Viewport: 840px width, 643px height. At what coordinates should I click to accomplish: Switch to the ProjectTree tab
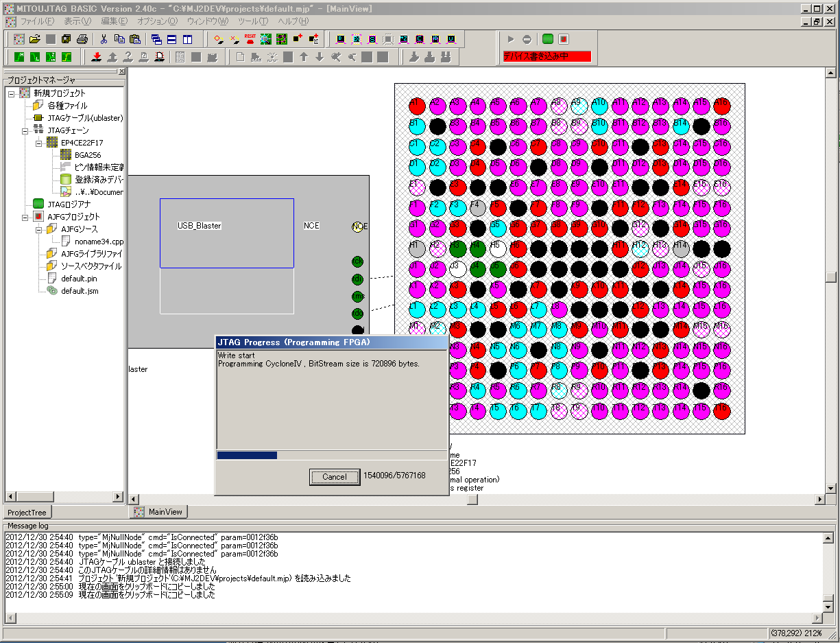tap(27, 513)
